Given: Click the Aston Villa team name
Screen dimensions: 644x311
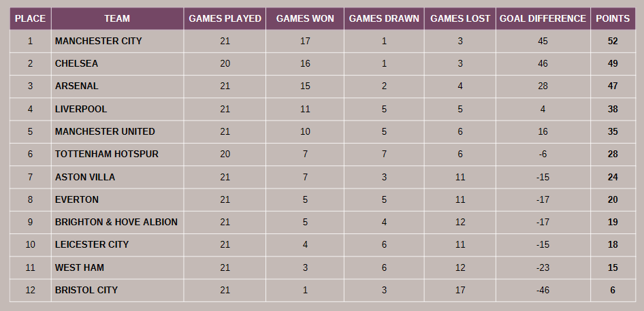Looking at the screenshot, I should point(85,177).
